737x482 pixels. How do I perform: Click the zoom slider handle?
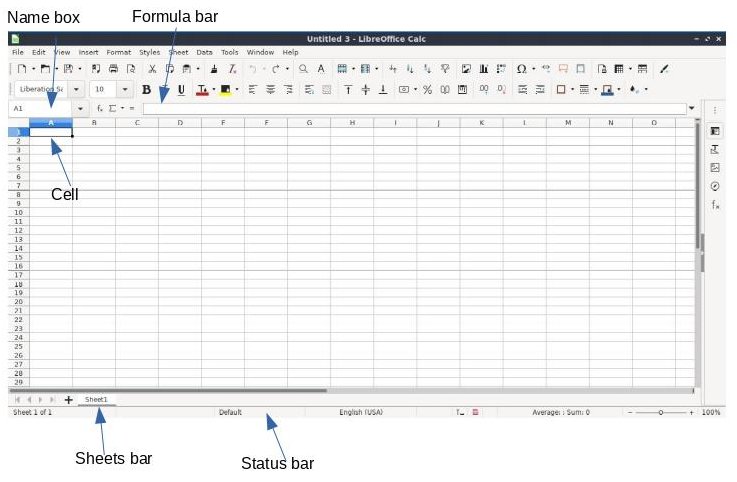(x=660, y=412)
